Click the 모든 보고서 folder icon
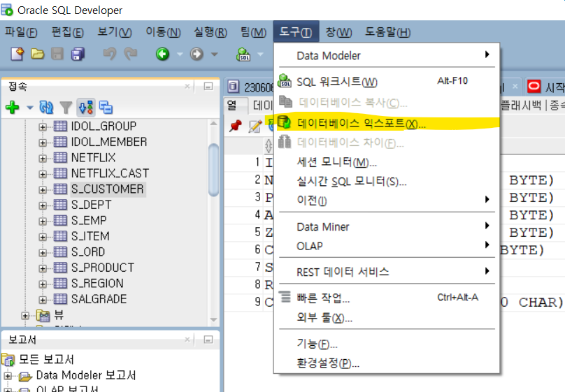 tap(8, 359)
